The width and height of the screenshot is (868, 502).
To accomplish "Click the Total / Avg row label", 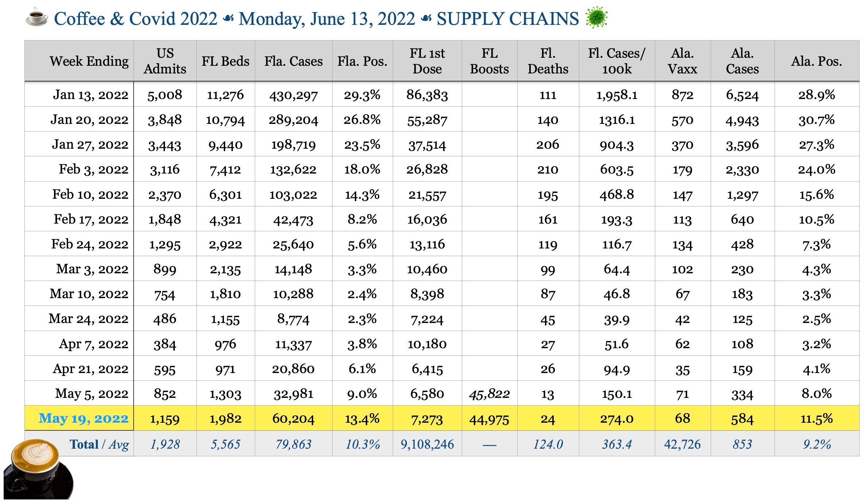I will pos(99,444).
